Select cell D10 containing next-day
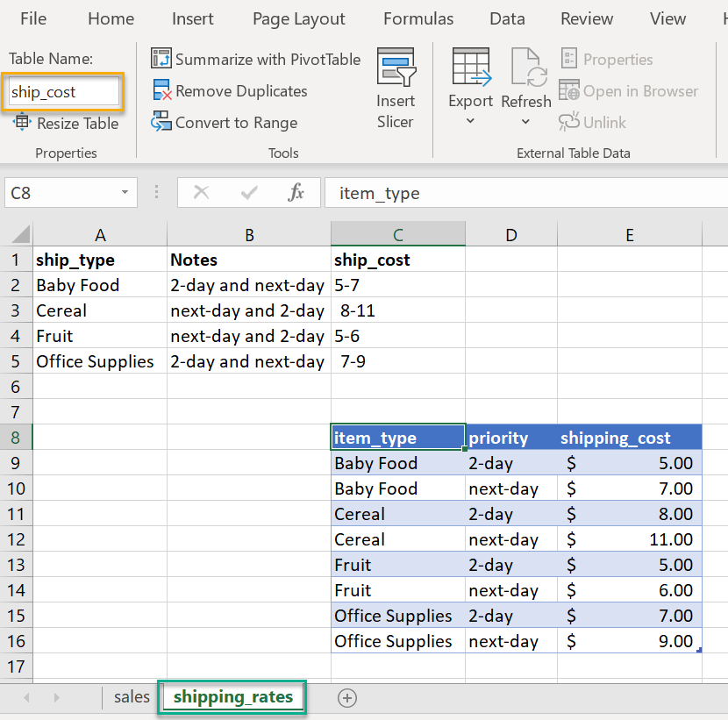Image resolution: width=728 pixels, height=720 pixels. (510, 488)
